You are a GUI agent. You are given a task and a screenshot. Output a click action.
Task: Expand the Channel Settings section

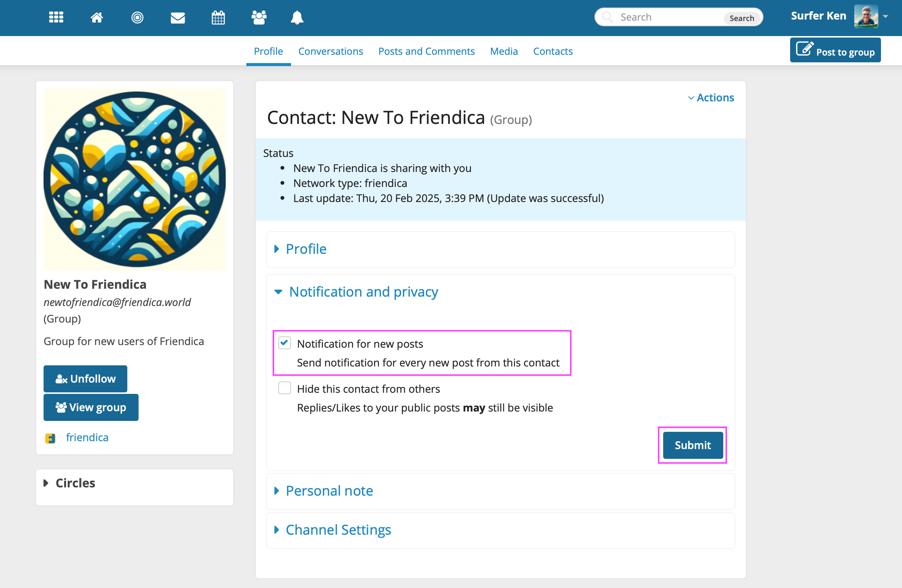click(332, 530)
